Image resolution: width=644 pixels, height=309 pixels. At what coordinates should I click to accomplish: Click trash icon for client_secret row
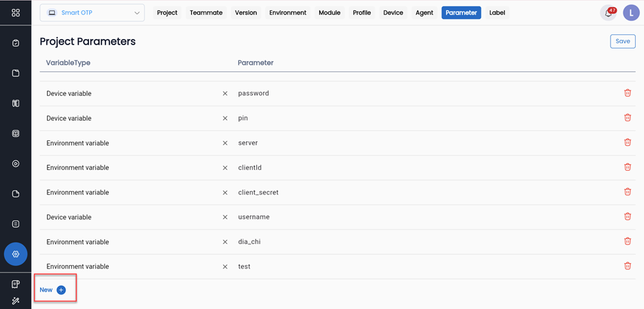point(627,192)
